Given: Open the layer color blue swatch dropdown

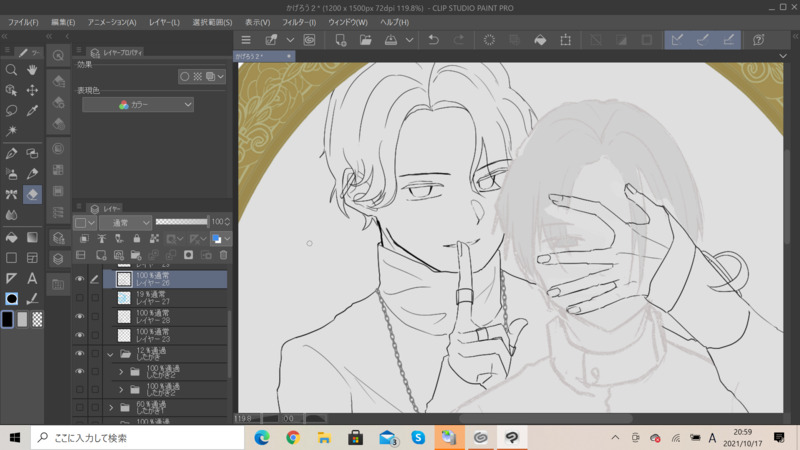Looking at the screenshot, I should coord(221,238).
